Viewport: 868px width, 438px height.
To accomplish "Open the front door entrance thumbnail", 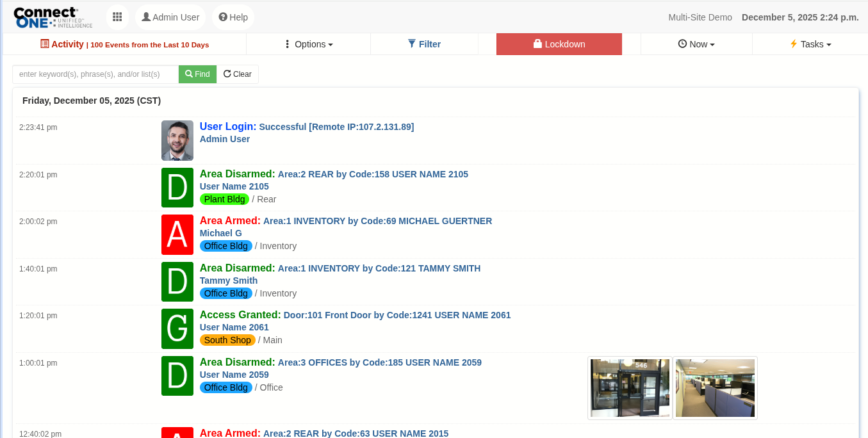I will pos(630,388).
